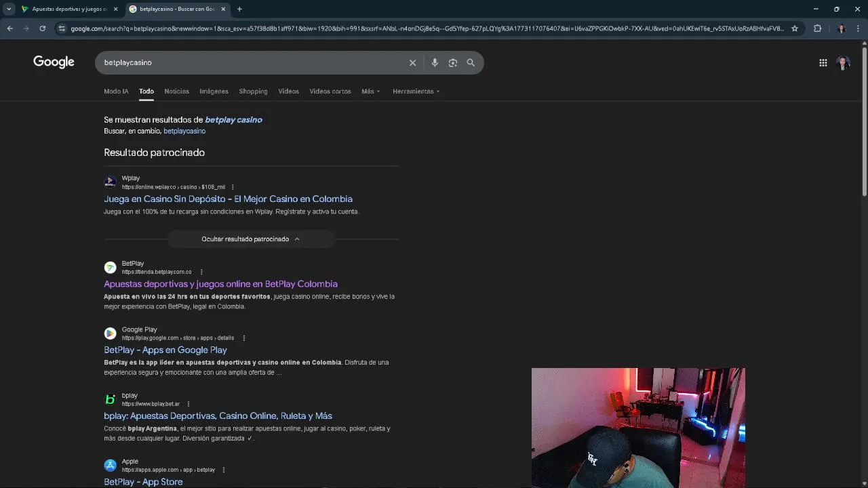Open options menu for Wplay result
This screenshot has height=488, width=868.
tap(233, 187)
